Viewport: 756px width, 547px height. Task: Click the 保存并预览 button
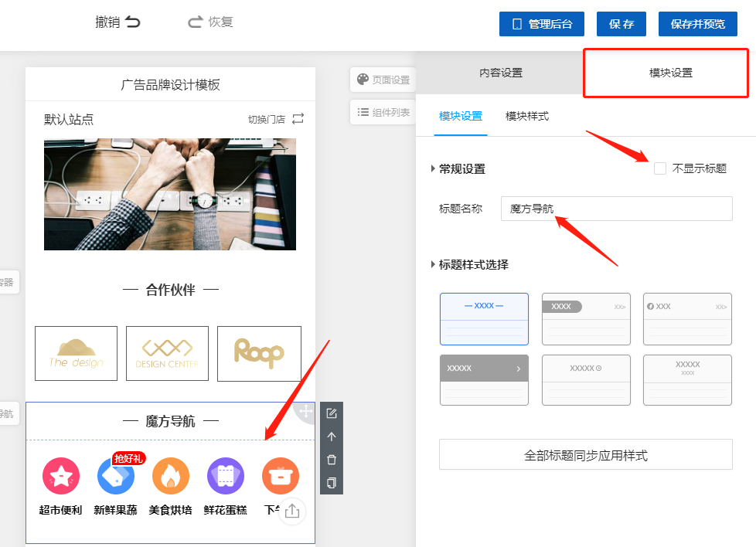pos(698,24)
